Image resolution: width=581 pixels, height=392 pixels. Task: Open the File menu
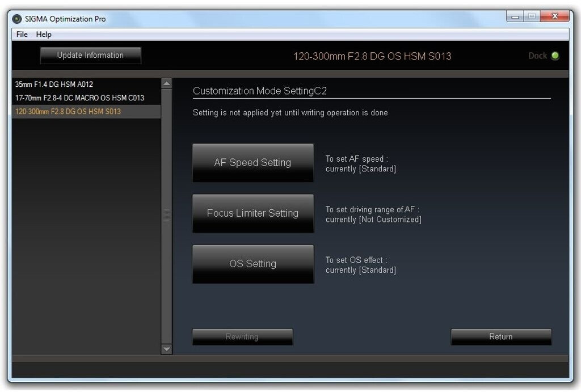(x=22, y=34)
